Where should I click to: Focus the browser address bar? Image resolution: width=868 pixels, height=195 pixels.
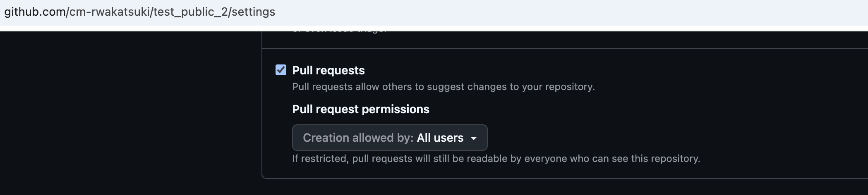click(496, 12)
